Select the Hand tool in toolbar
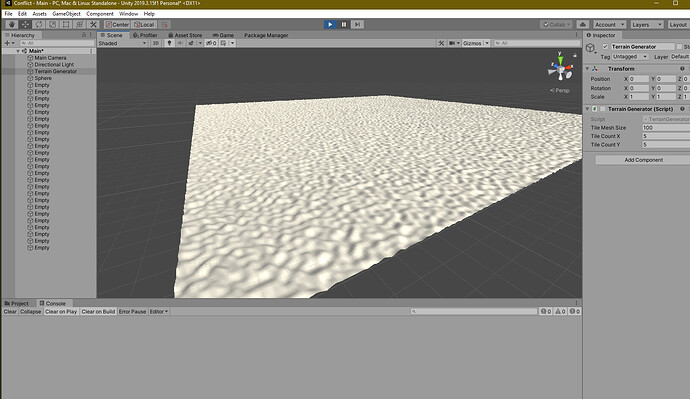 coord(12,25)
